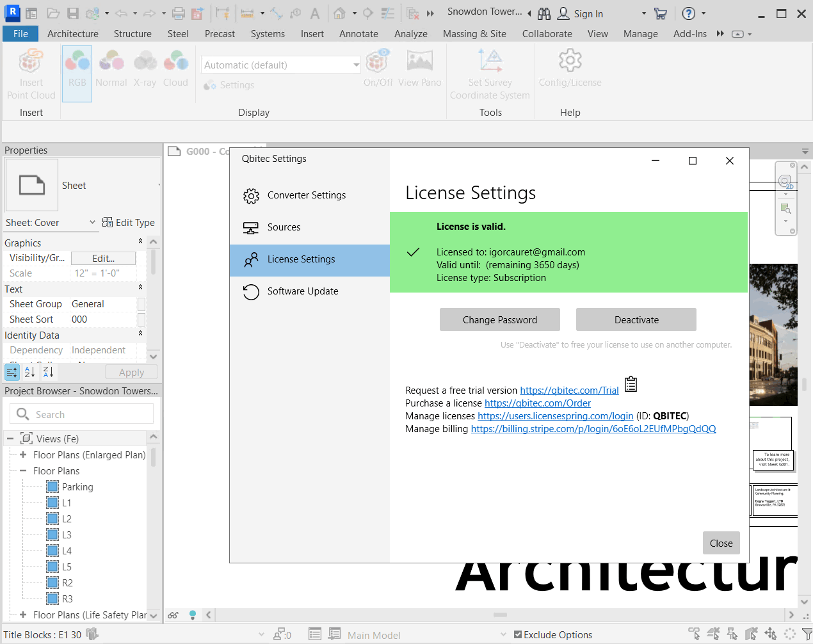
Task: Collapse the Views (Fe) tree node
Action: tap(10, 439)
